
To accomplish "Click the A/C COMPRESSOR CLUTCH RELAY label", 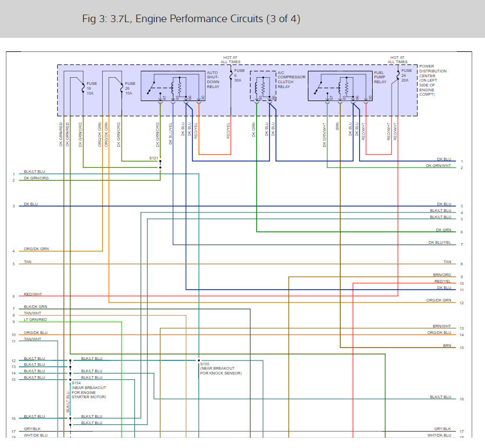I will click(291, 80).
